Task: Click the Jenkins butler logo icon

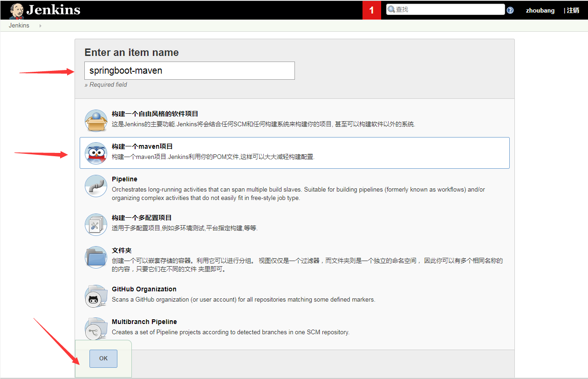Action: (x=17, y=11)
